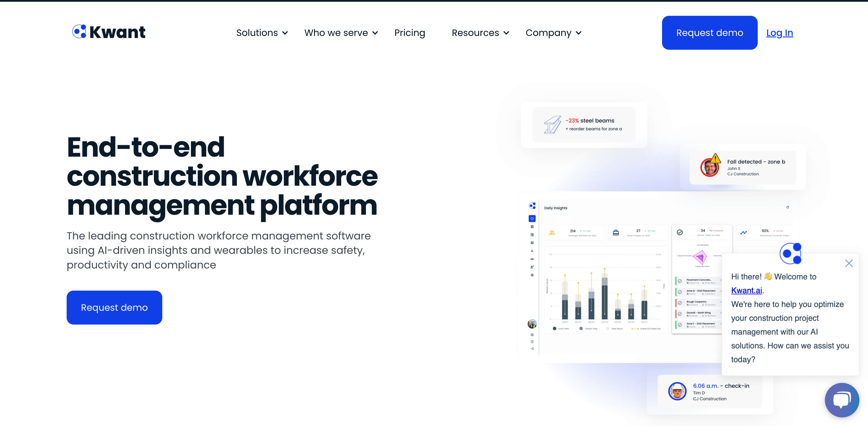This screenshot has width=868, height=426.
Task: Click the briefcase icon on Total Trades card
Action: point(616,233)
